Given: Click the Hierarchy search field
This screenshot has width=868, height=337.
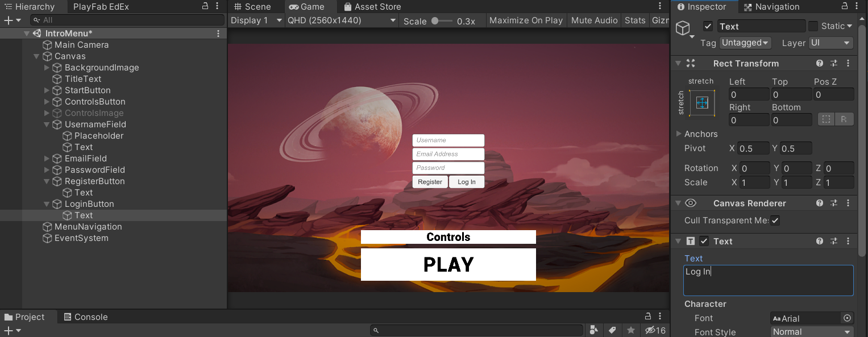Looking at the screenshot, I should (x=127, y=20).
